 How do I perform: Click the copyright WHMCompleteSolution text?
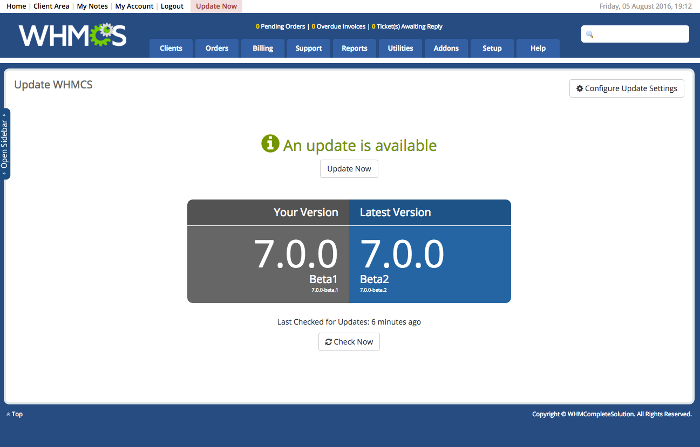pos(612,414)
